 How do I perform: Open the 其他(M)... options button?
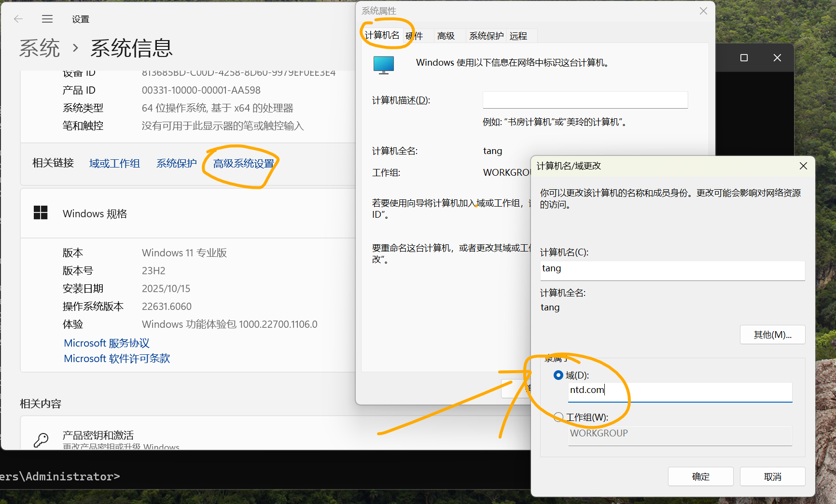(772, 335)
